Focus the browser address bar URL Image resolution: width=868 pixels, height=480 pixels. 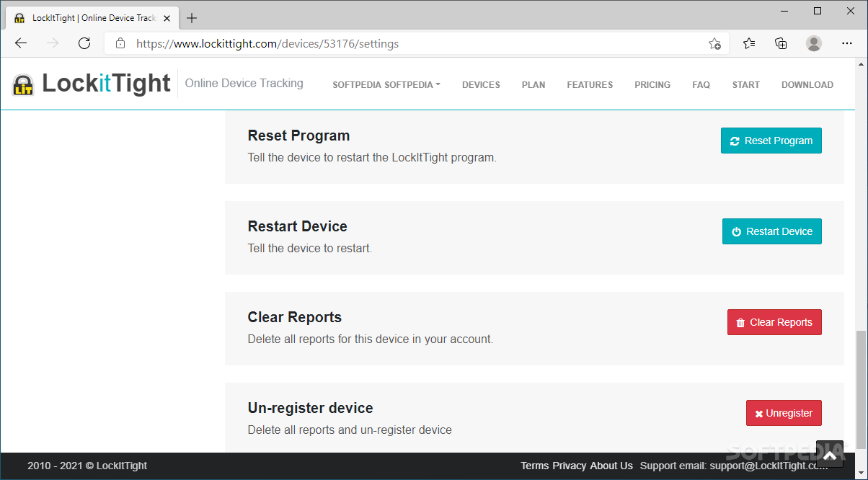tap(267, 43)
